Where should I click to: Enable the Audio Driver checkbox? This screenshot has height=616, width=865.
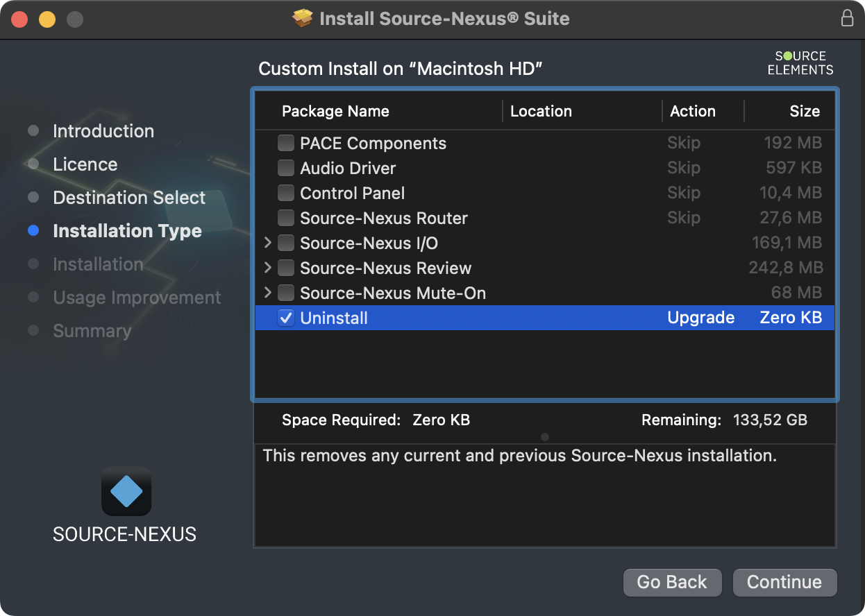[x=286, y=169]
